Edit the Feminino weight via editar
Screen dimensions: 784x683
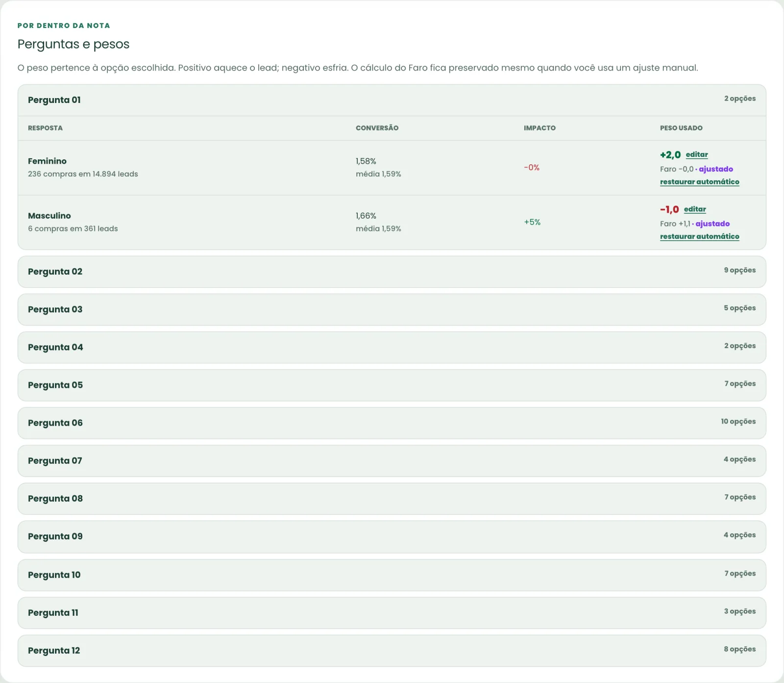point(697,154)
